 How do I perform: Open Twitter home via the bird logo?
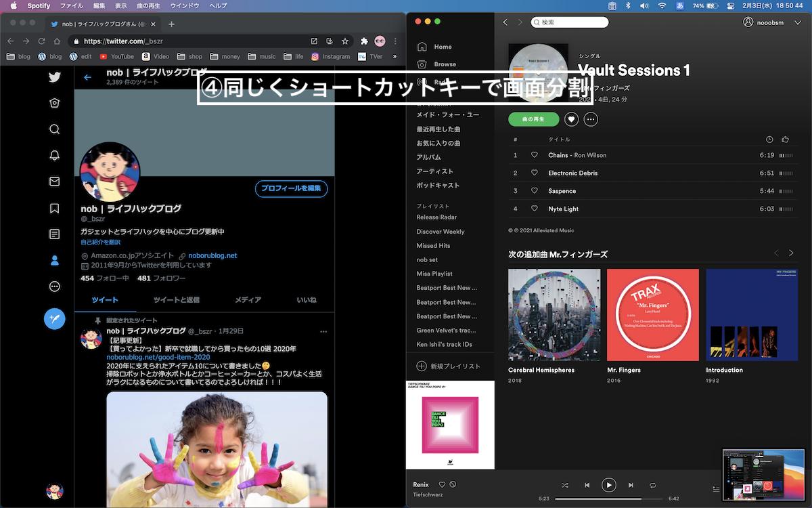tap(55, 77)
